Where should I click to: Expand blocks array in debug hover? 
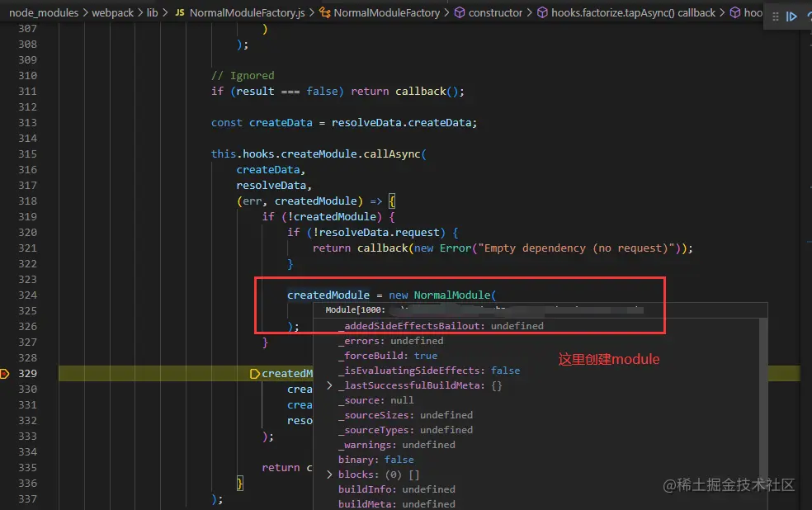pyautogui.click(x=329, y=475)
